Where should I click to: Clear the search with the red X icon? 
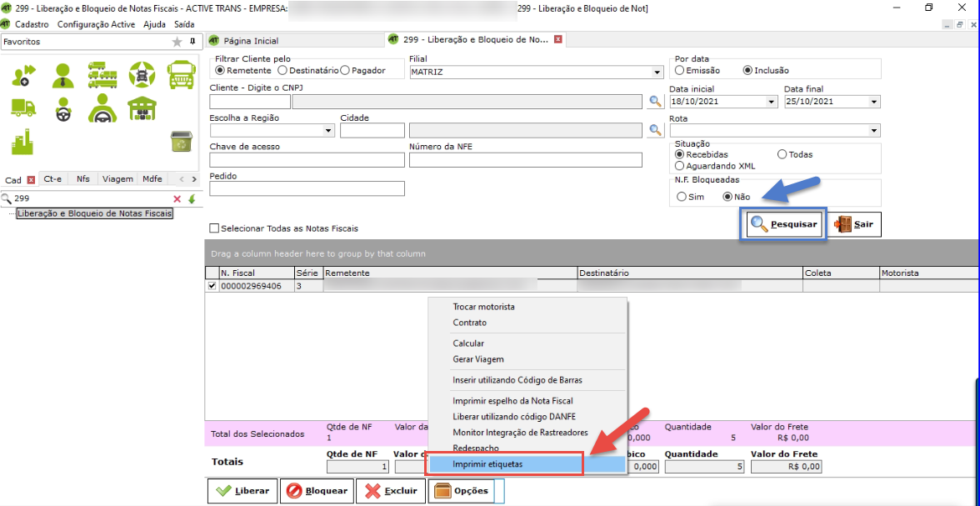click(177, 198)
